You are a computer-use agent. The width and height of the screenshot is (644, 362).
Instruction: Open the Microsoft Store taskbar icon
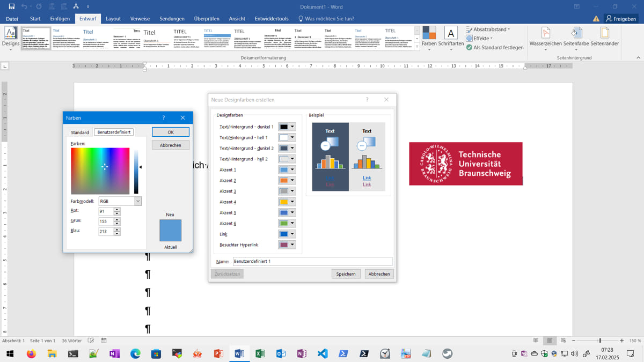[156, 353]
